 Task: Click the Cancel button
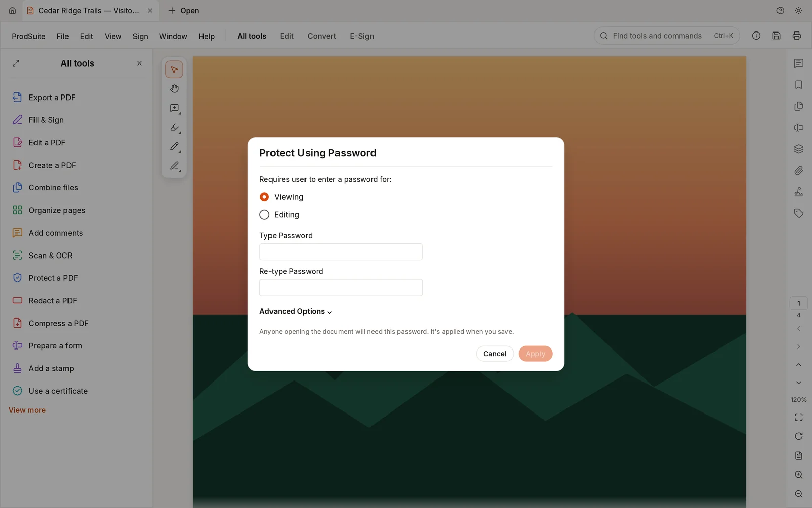click(495, 354)
